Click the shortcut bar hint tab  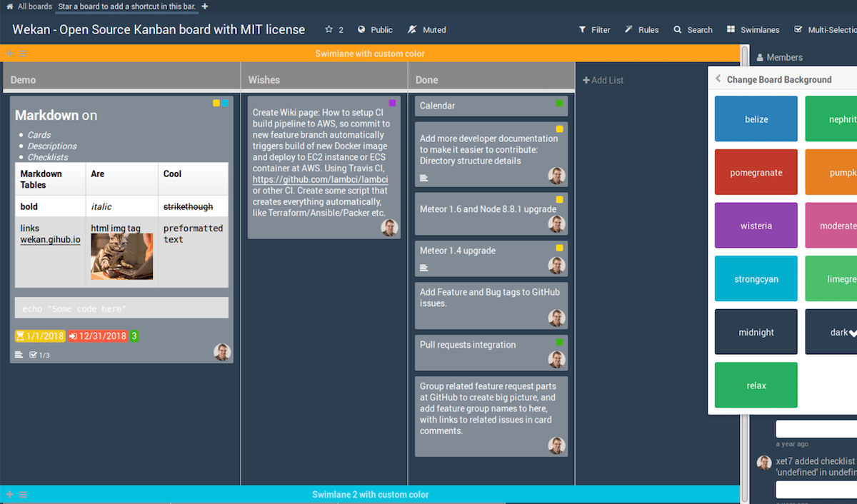[126, 6]
